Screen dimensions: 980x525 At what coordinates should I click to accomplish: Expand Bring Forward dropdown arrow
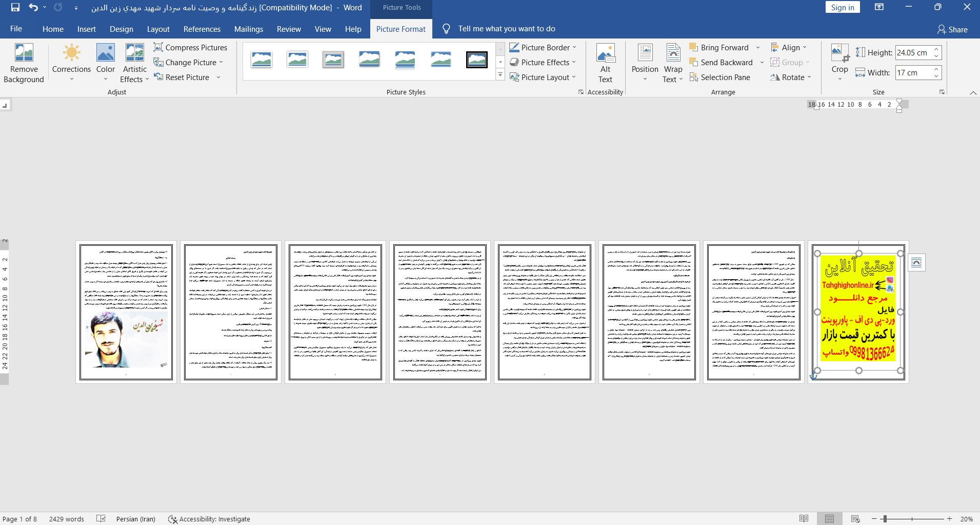coord(758,47)
